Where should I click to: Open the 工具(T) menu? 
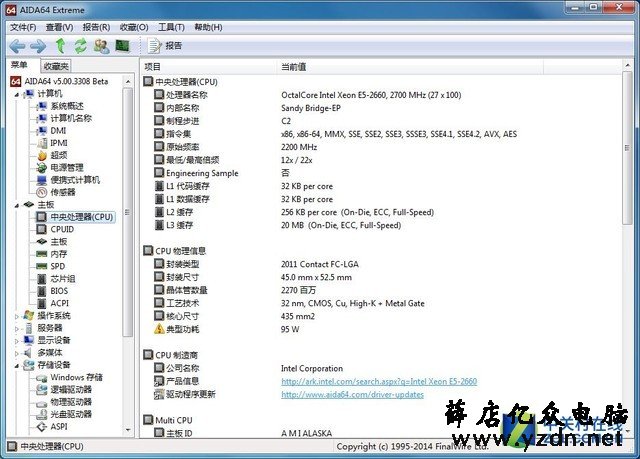[171, 27]
